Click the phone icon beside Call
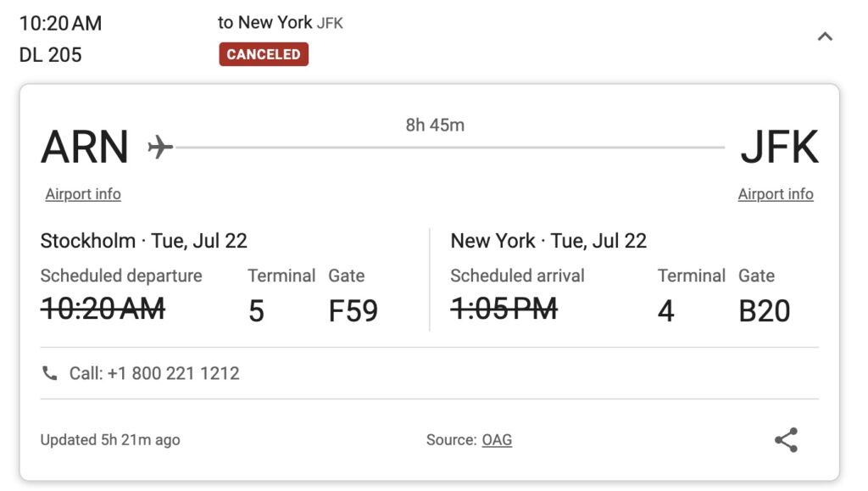868x491 pixels. pyautogui.click(x=50, y=373)
